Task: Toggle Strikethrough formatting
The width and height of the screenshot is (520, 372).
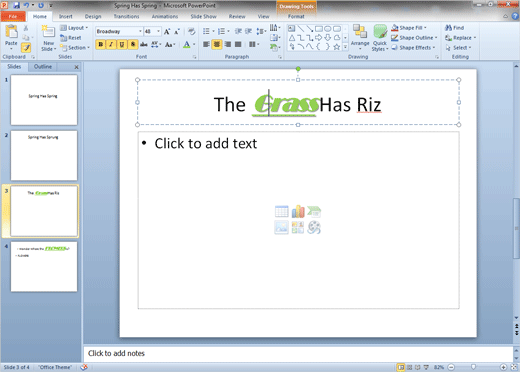Action: click(144, 44)
